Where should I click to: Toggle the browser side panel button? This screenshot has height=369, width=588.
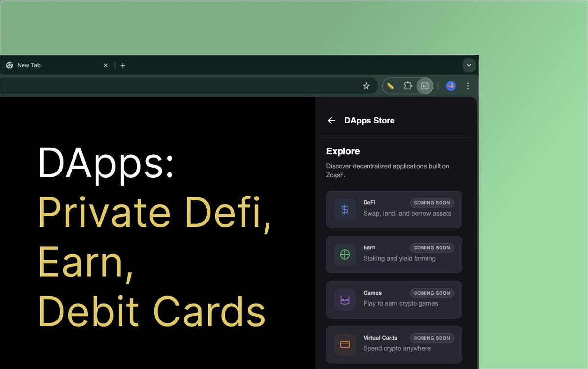pyautogui.click(x=425, y=86)
